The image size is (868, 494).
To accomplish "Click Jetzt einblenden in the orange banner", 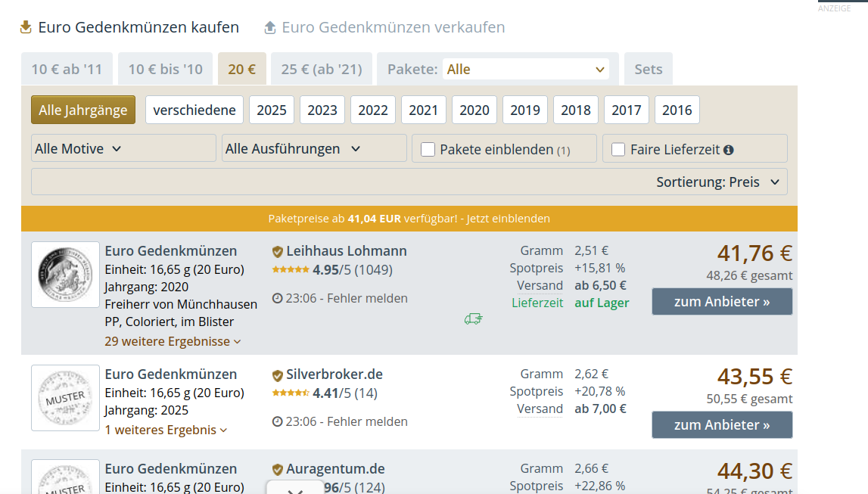I will (x=508, y=219).
